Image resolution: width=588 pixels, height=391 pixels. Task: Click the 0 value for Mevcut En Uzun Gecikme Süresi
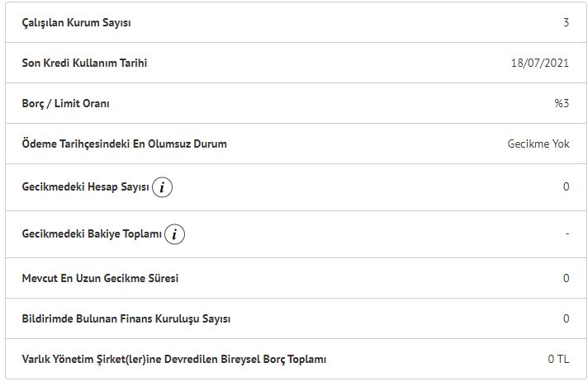tap(566, 278)
